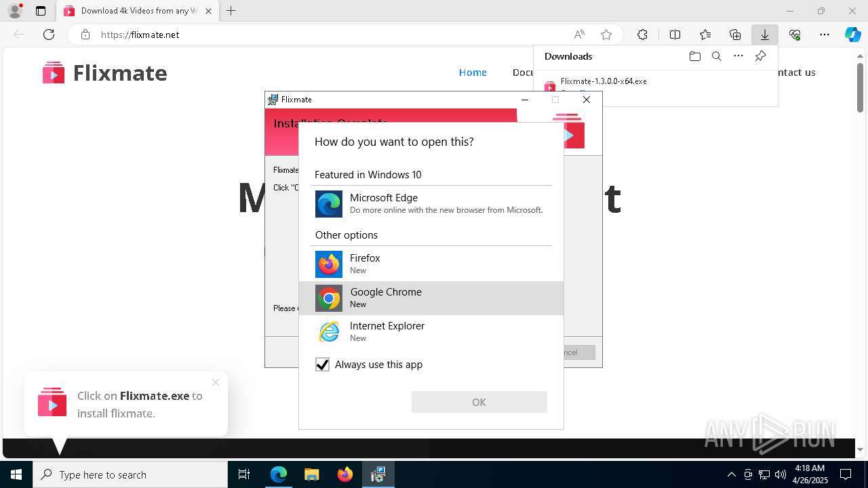The height and width of the screenshot is (488, 868).
Task: Click the Downloads toolbar icon
Action: click(x=764, y=35)
